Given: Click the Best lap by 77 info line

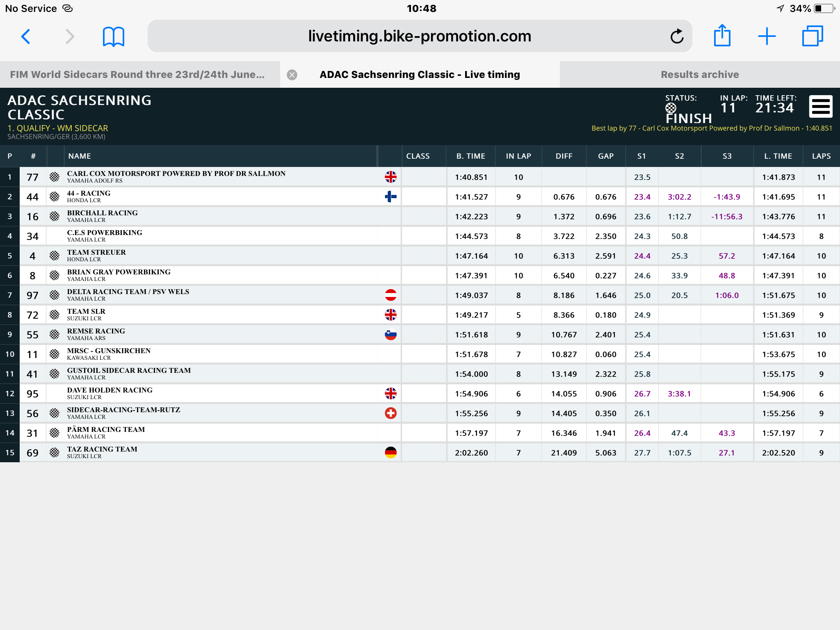Looking at the screenshot, I should pos(712,128).
